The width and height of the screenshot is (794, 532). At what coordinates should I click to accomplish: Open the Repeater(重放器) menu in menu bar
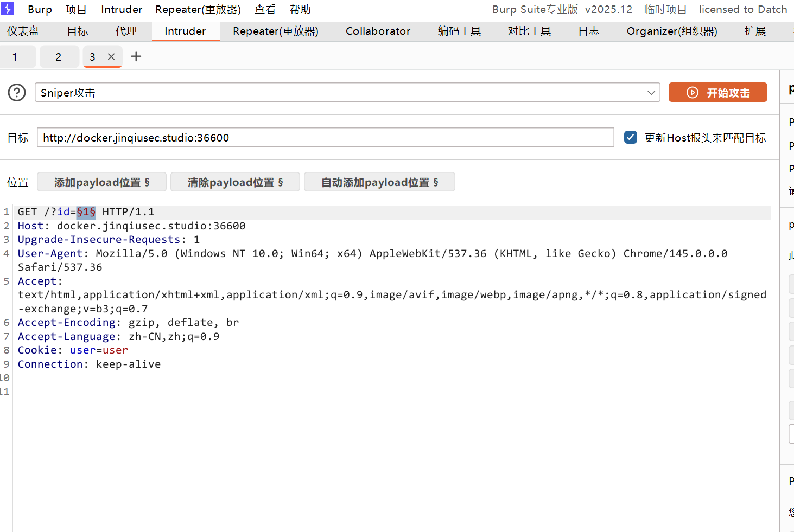pyautogui.click(x=198, y=9)
